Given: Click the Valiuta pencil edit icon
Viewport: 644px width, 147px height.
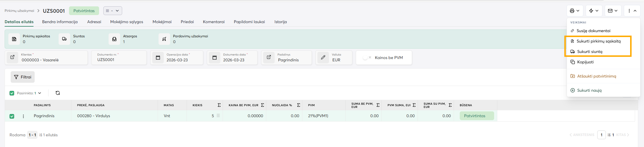Looking at the screenshot, I should pos(323,58).
